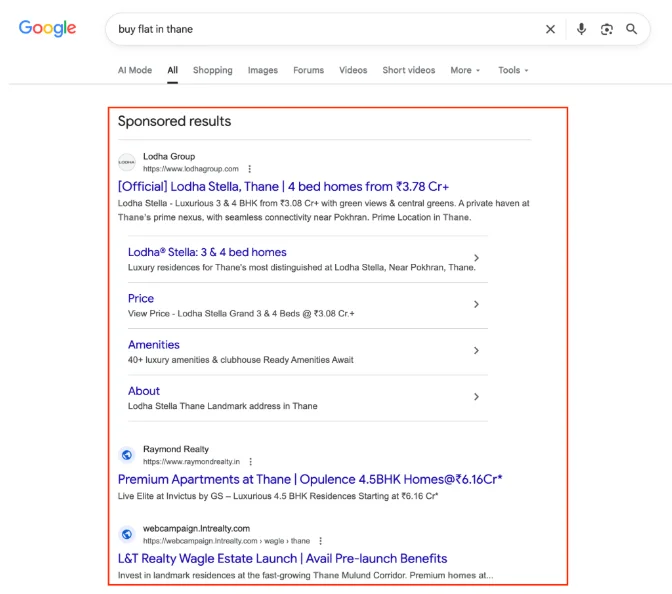Open search by image camera icon
The image size is (672, 594).
(x=606, y=29)
